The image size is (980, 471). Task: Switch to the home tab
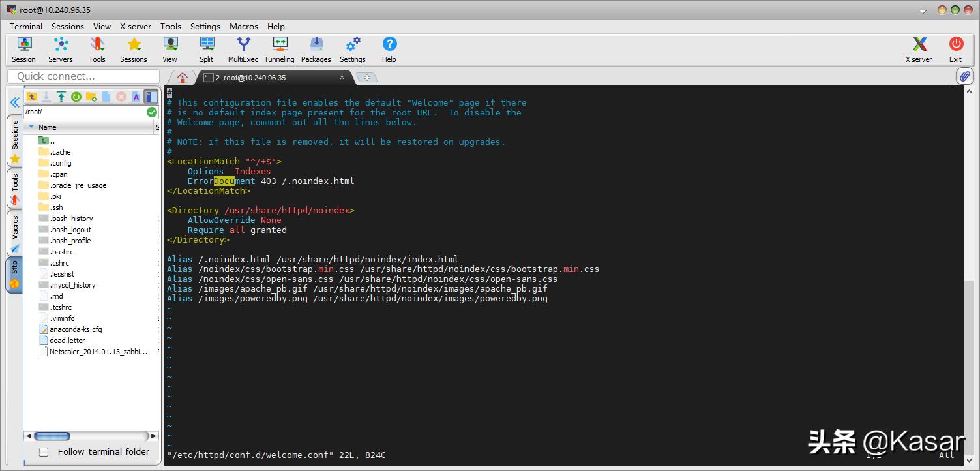coord(183,77)
